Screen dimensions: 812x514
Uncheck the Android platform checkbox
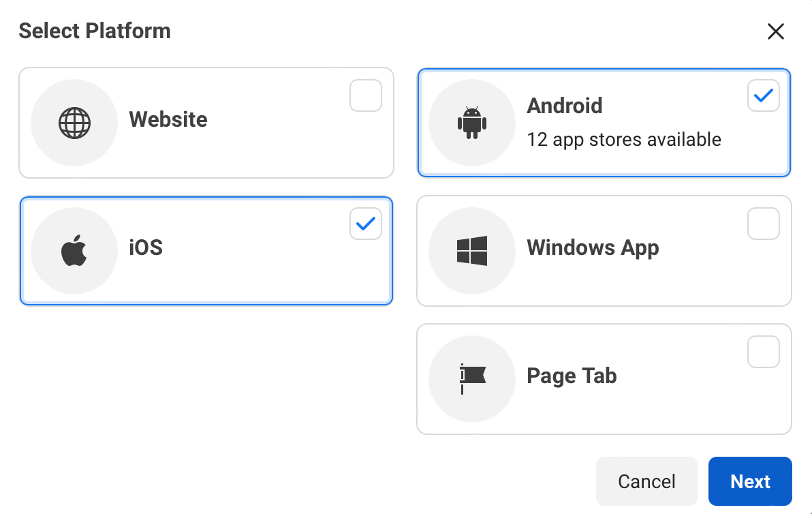click(x=764, y=95)
